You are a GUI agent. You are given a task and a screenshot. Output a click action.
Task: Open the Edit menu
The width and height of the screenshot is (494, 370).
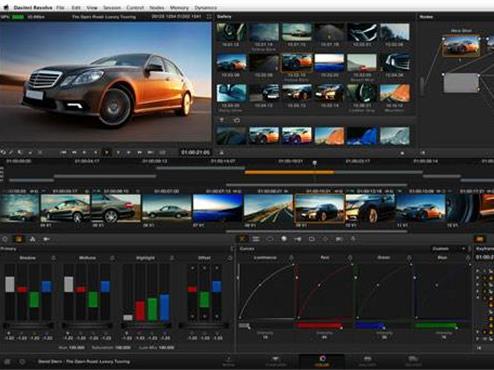[x=76, y=7]
